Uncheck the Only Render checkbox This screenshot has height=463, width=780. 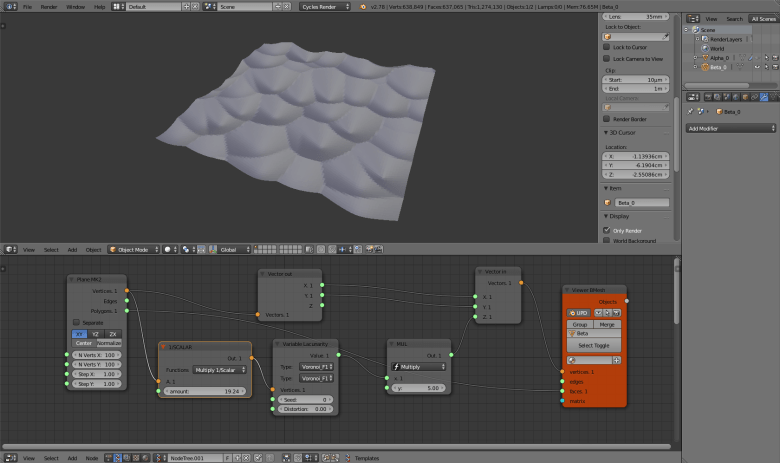click(x=606, y=230)
